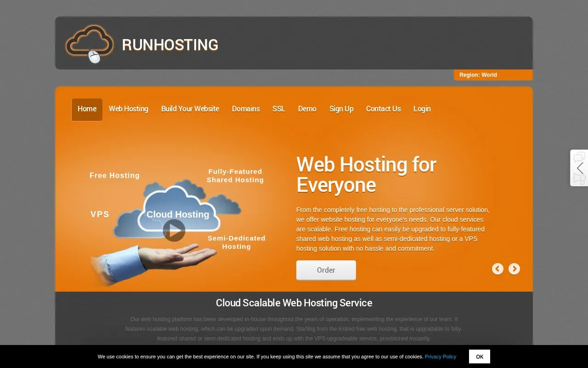Viewport: 588px width, 368px height.
Task: Click the Login menu item
Action: coord(422,109)
